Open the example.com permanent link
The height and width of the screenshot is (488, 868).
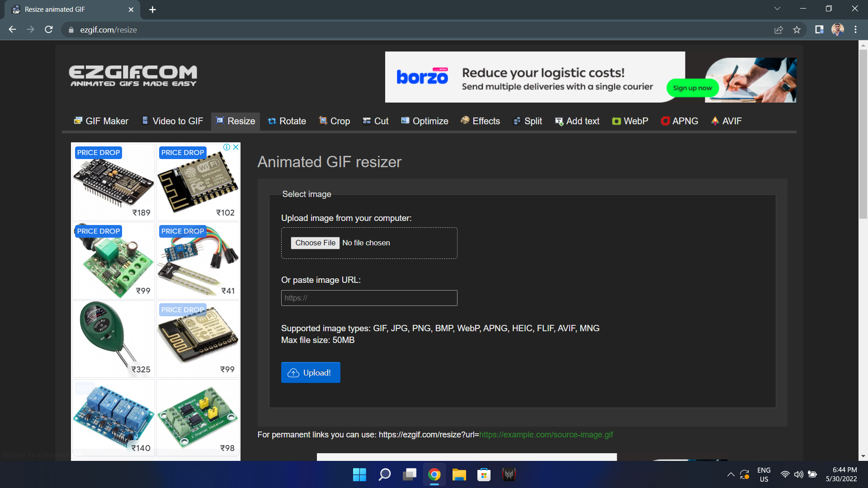546,434
